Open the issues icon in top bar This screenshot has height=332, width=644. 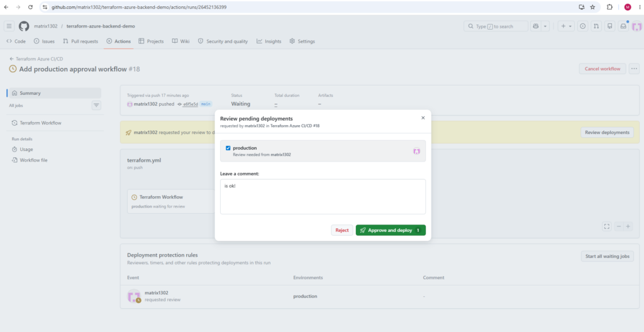point(582,26)
